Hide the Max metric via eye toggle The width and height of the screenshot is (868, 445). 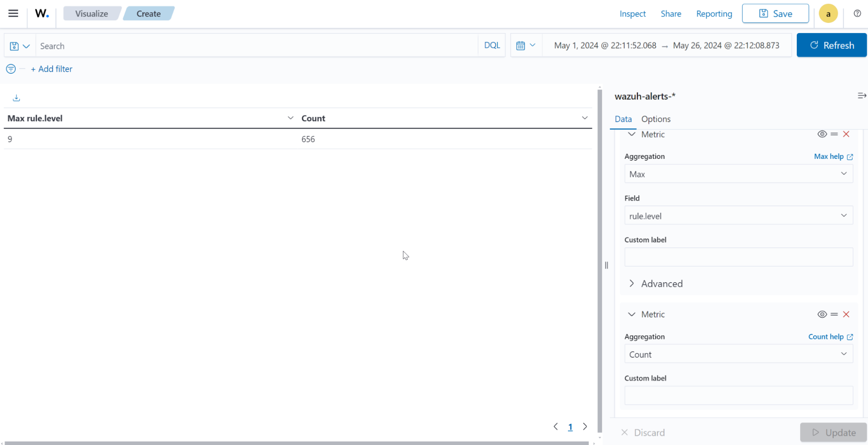click(x=822, y=134)
